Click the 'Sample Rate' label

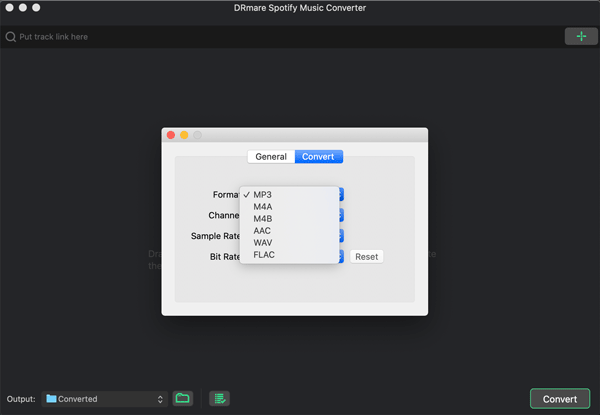[x=215, y=236]
